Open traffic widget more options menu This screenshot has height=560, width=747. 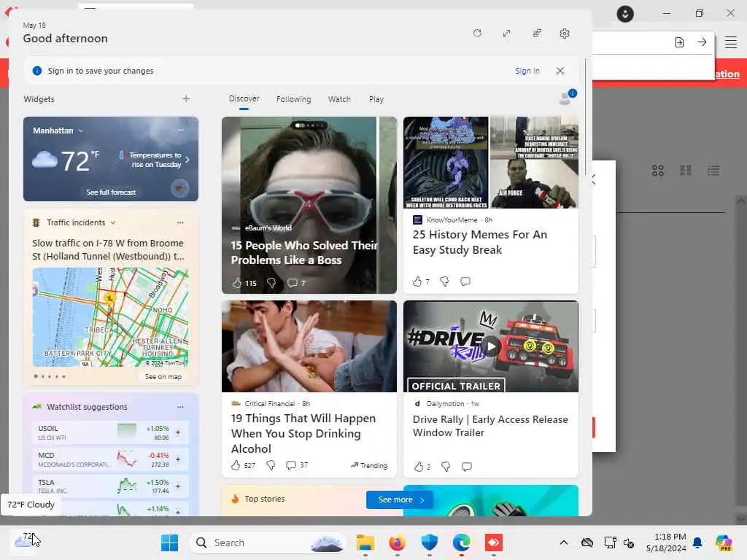[x=180, y=222]
